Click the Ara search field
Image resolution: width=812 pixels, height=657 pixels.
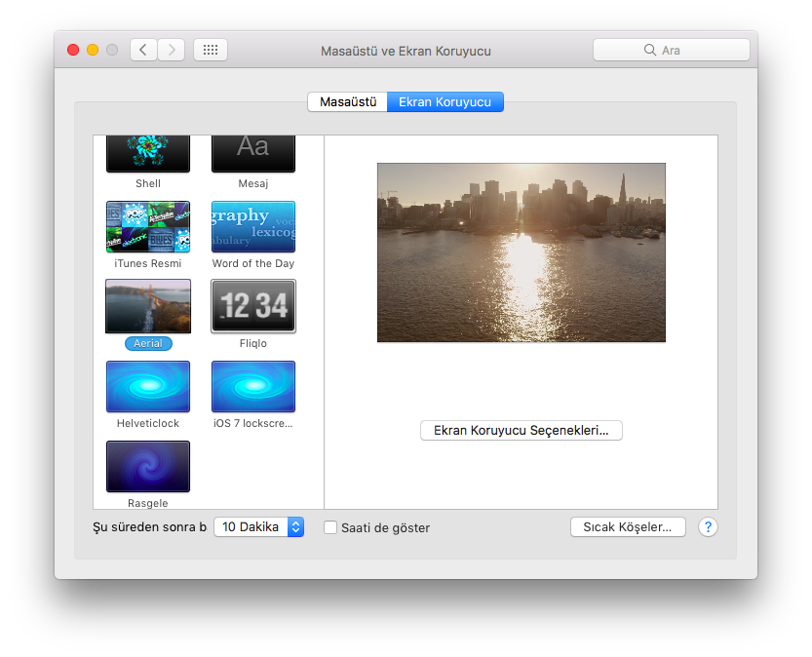coord(672,50)
